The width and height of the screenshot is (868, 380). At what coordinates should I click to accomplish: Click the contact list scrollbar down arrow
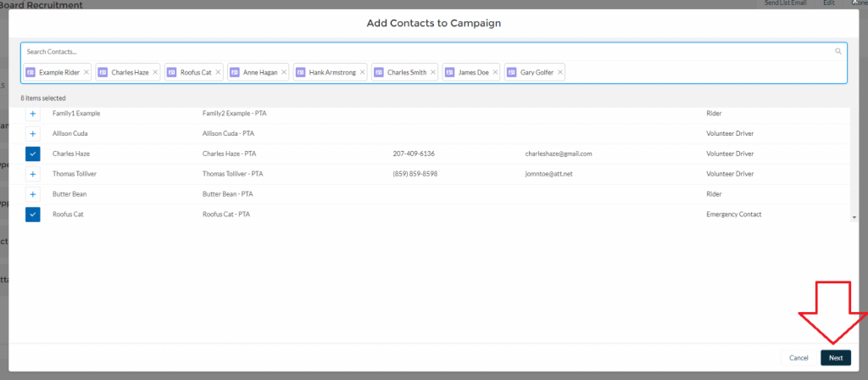[854, 218]
